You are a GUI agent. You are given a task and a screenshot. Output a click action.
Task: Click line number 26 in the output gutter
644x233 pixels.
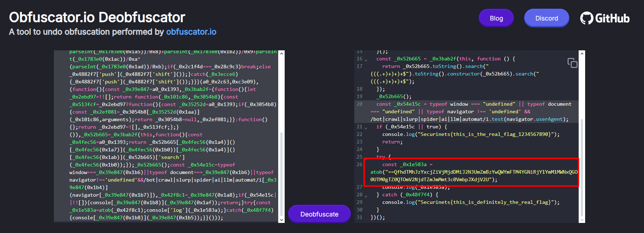(x=359, y=164)
